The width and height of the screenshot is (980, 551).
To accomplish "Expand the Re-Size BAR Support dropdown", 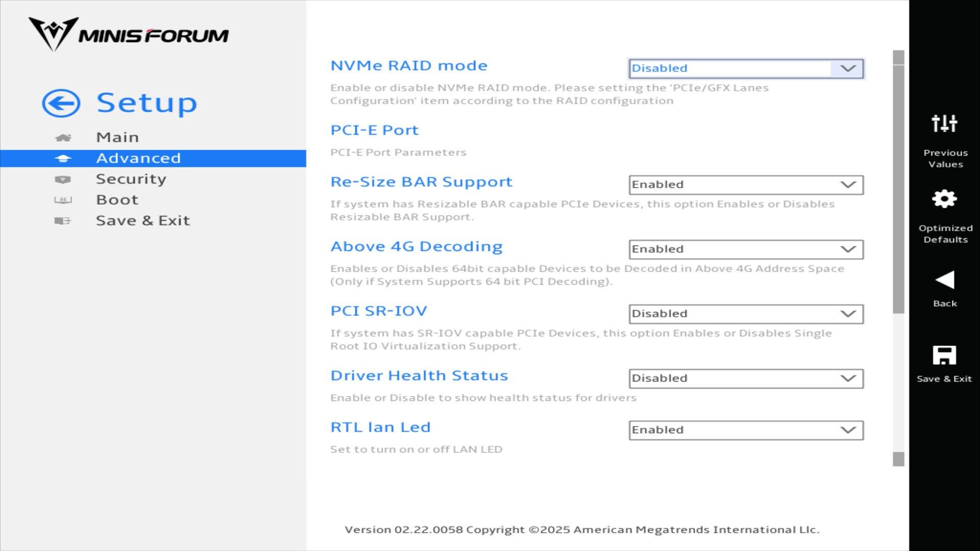I will coord(746,185).
